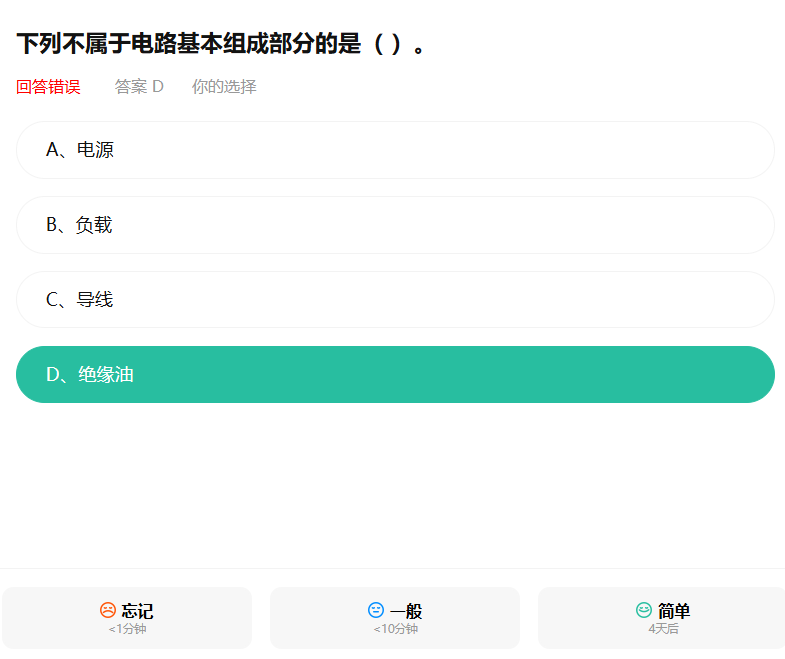The image size is (785, 659).
Task: Select highlighted option D 绝缘油
Action: tap(396, 375)
